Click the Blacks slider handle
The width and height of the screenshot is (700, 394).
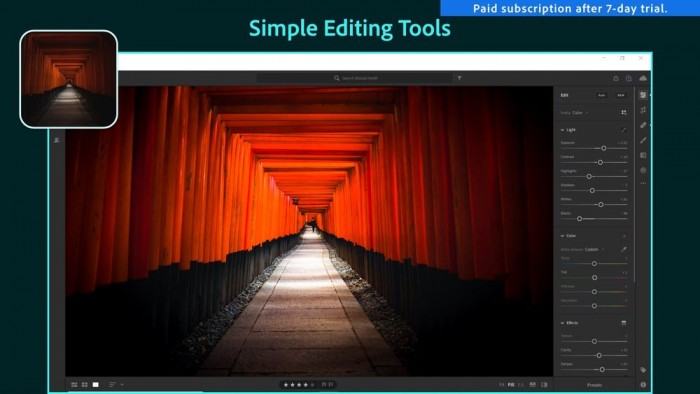tap(579, 219)
